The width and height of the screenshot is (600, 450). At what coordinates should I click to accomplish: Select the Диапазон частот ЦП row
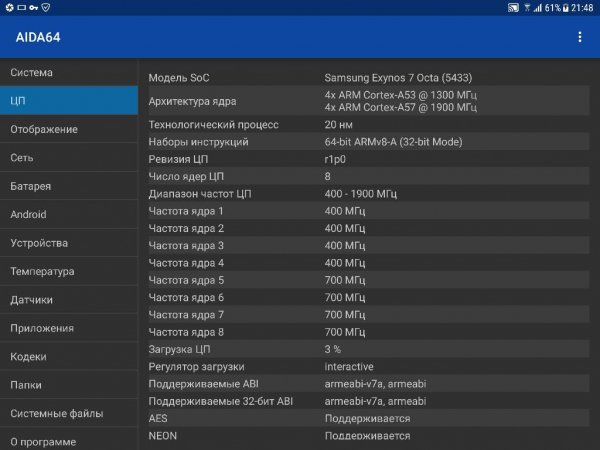pos(369,194)
